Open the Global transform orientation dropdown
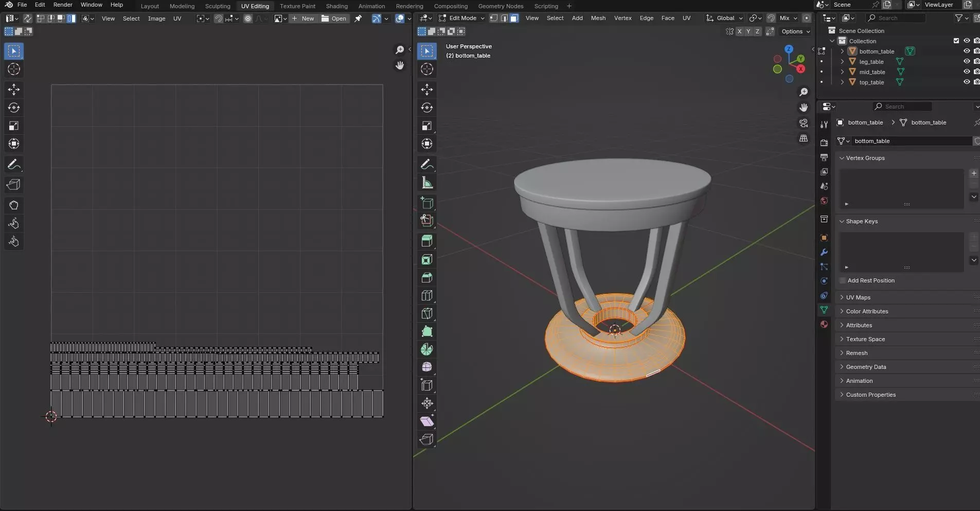The image size is (980, 511). click(x=725, y=18)
